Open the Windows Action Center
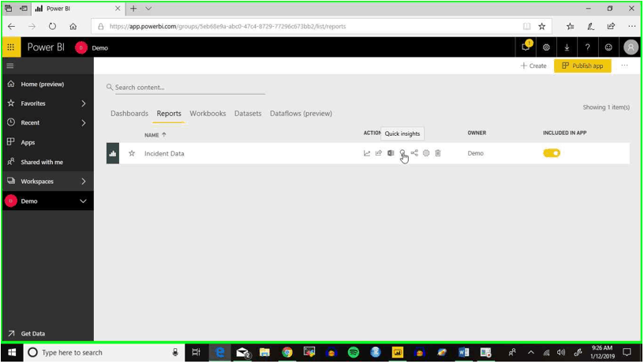Image resolution: width=644 pixels, height=364 pixels. pyautogui.click(x=627, y=352)
